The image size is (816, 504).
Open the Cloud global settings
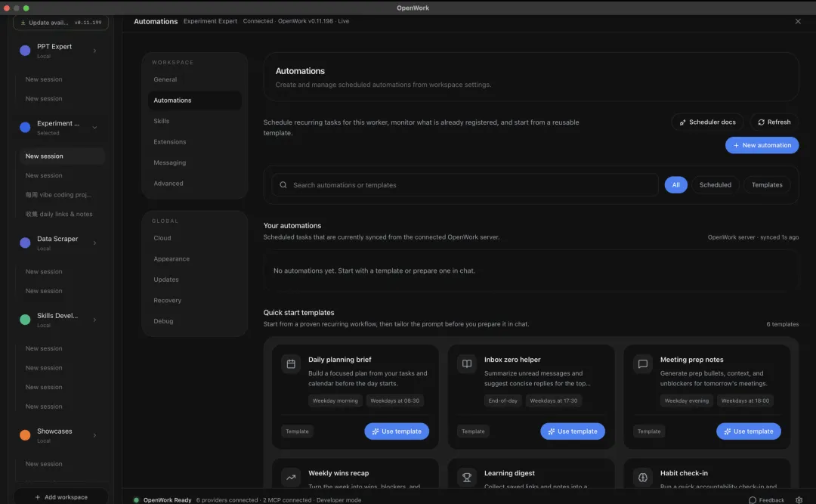[195, 238]
